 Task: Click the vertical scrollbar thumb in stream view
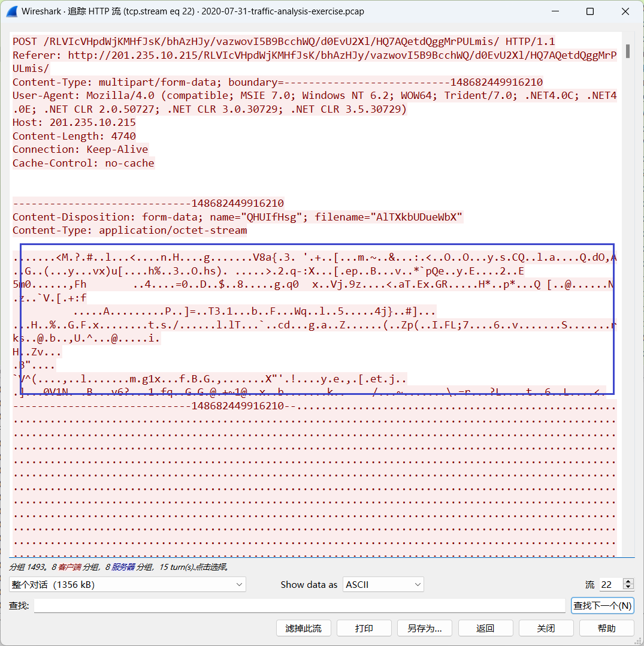click(627, 51)
